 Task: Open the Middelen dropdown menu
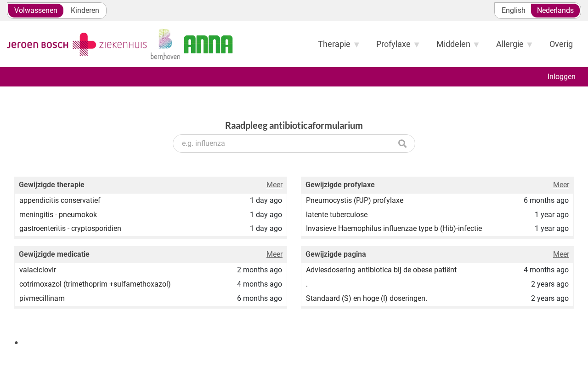click(458, 44)
